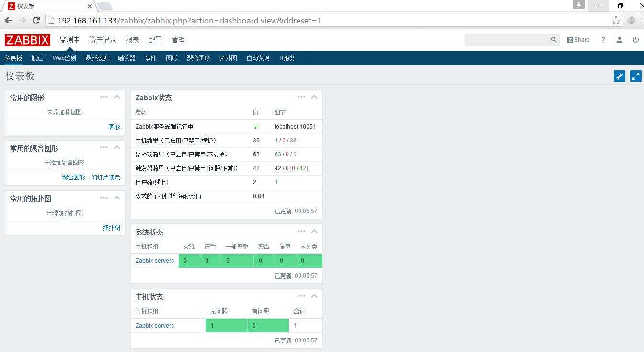Collapse the 常用的聚合图形 widget
Image resolution: width=644 pixels, height=352 pixels.
click(117, 147)
